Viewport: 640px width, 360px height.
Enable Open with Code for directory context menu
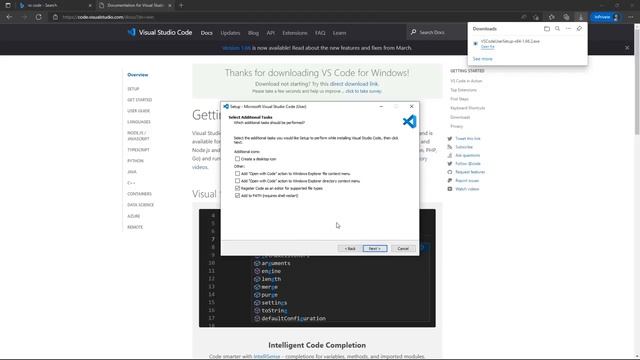click(x=237, y=181)
